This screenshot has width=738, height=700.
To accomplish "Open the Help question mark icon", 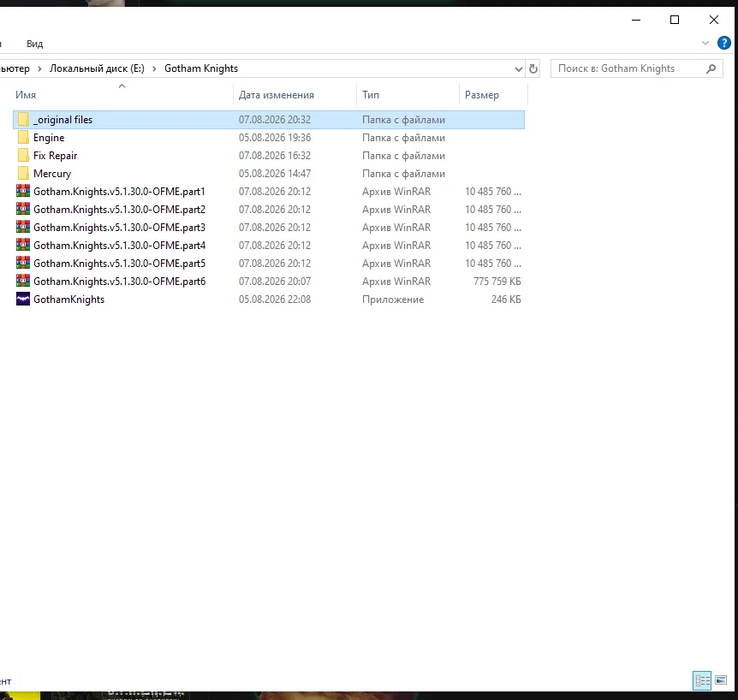I will point(724,44).
